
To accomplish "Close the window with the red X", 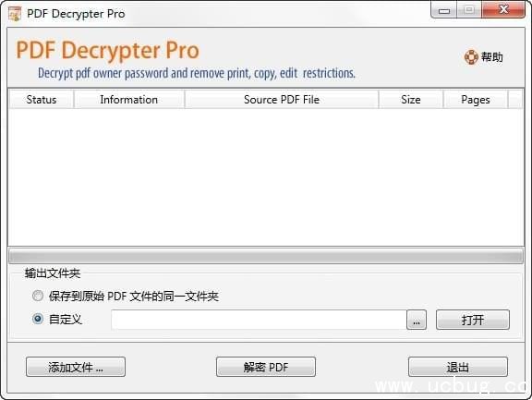I will point(504,9).
